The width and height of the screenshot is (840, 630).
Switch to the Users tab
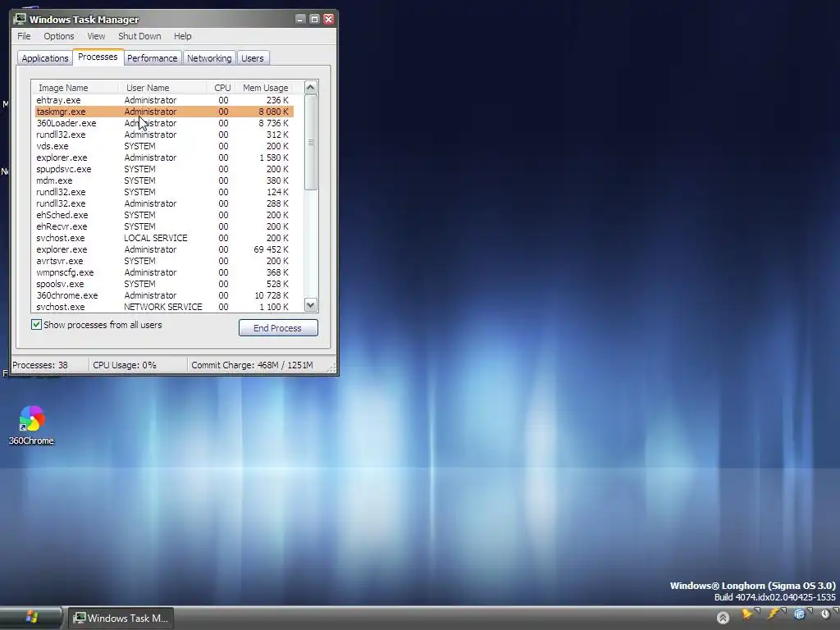point(253,58)
